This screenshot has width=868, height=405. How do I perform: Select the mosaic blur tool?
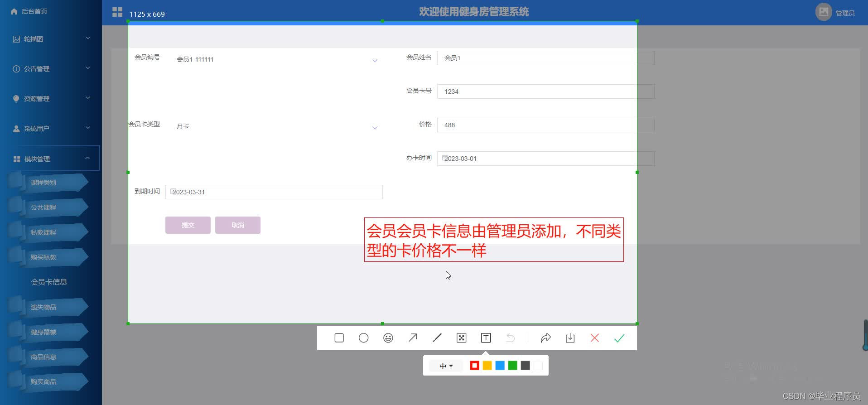pos(461,338)
